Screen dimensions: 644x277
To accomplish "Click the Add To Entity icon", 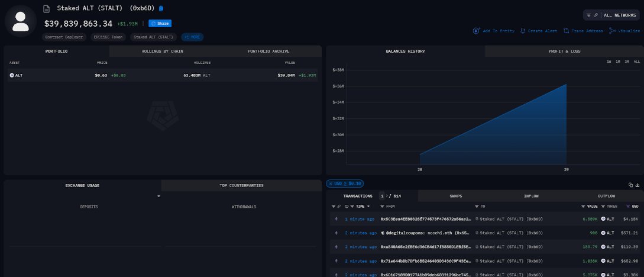I will point(477,31).
